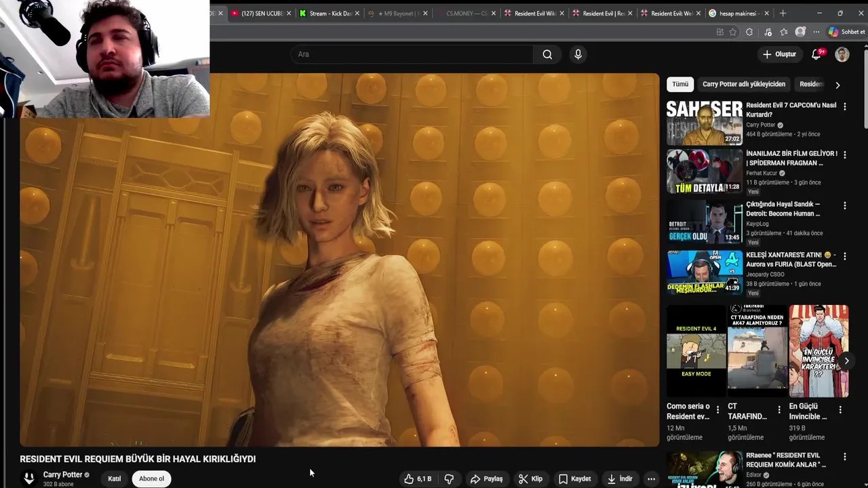The width and height of the screenshot is (868, 488).
Task: Open more actions ellipsis below the video
Action: tap(651, 479)
